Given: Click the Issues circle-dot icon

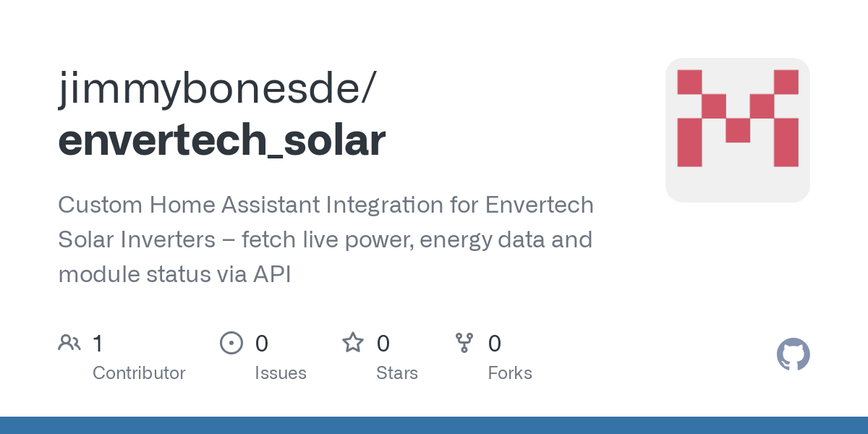Looking at the screenshot, I should coord(231,343).
